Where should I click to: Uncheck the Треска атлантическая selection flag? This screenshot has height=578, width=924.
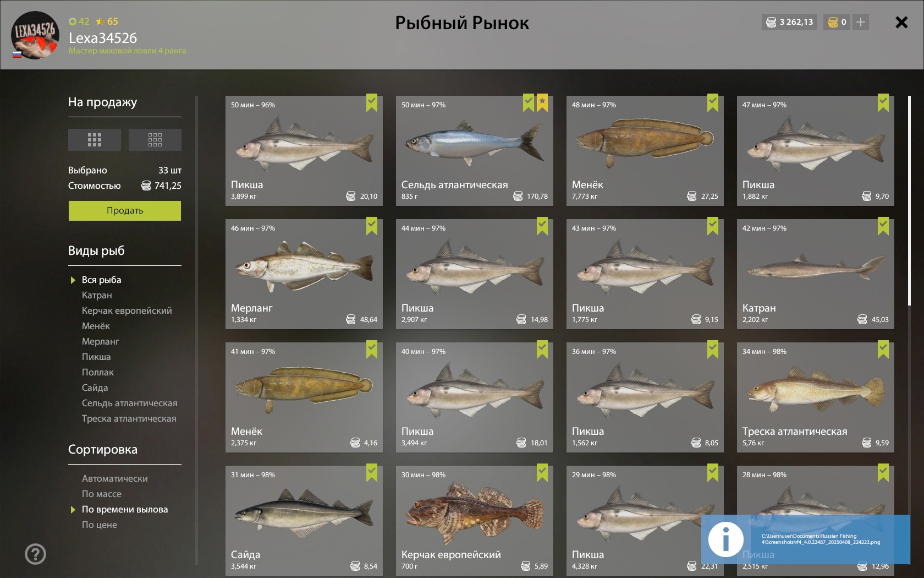click(x=883, y=350)
